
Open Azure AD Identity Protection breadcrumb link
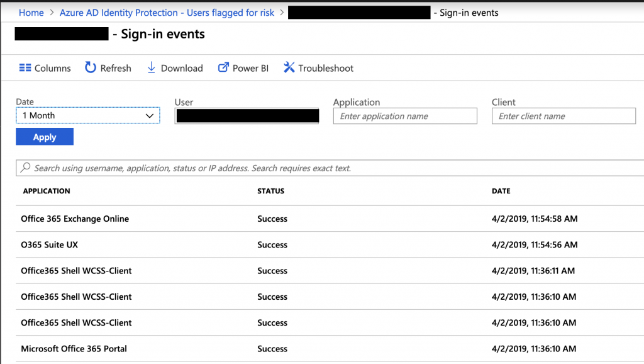(x=167, y=13)
